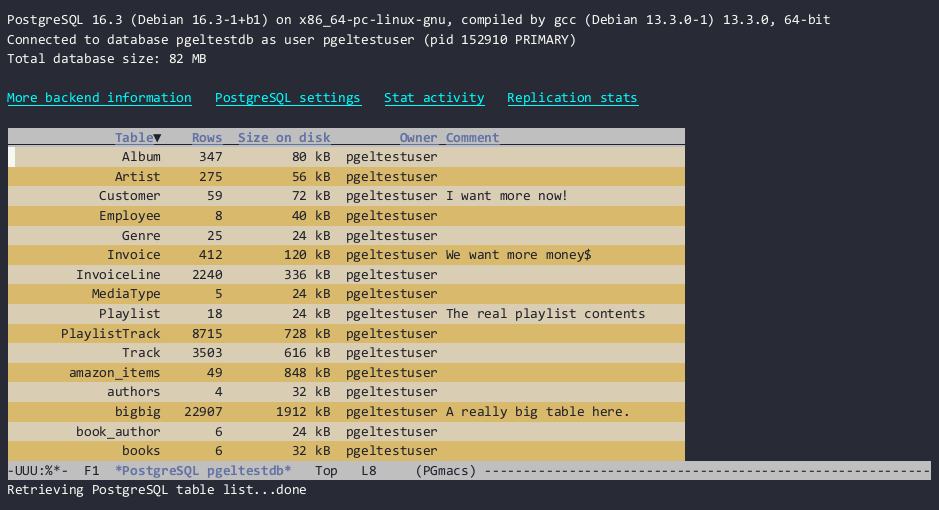Viewport: 939px width, 510px height.
Task: Open the PostgreSQL settings link
Action: point(287,98)
